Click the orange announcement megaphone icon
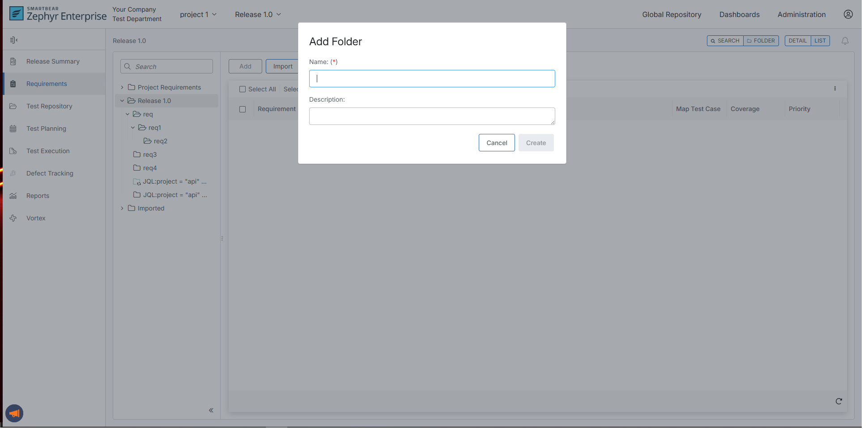The image size is (868, 429). (14, 413)
